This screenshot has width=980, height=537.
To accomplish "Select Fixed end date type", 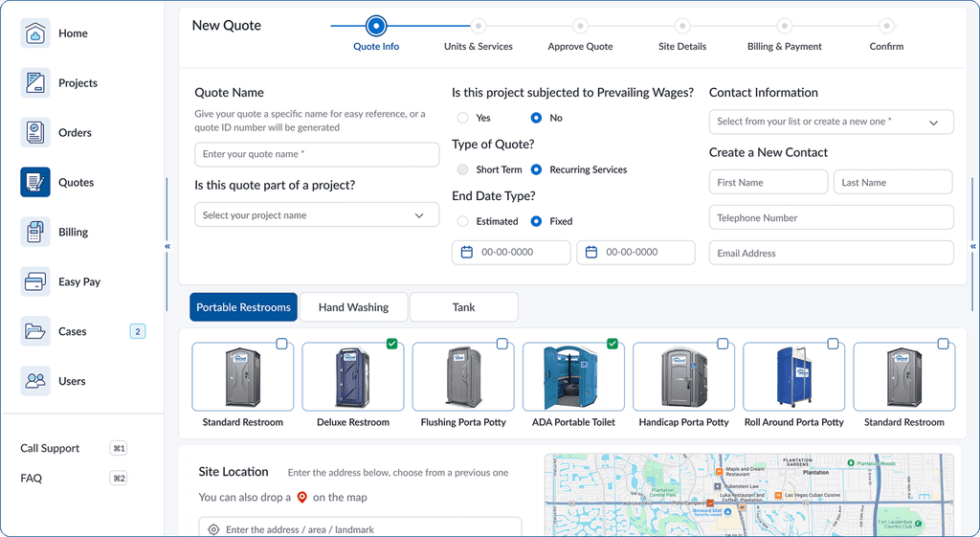I will (x=536, y=221).
